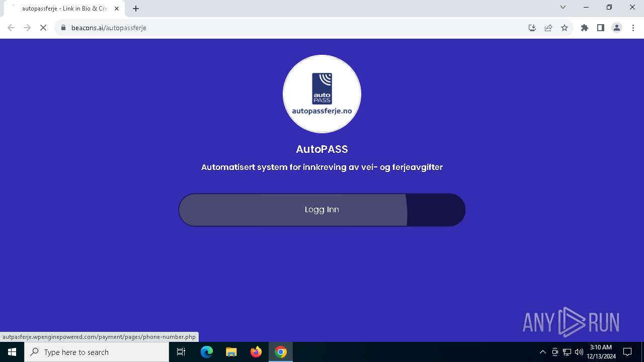
Task: Bookmark this tab with the star
Action: (565, 28)
